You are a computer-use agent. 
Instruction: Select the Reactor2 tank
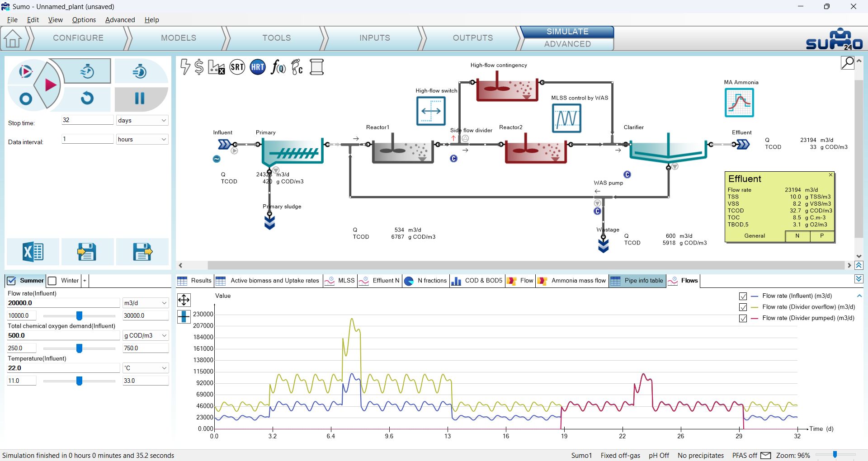(535, 149)
